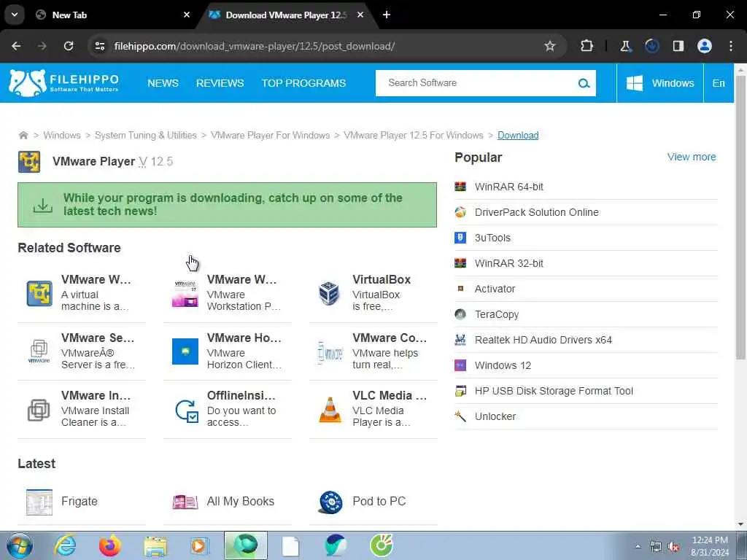Image resolution: width=747 pixels, height=560 pixels.
Task: Click the Pod to PC icon
Action: click(x=330, y=502)
